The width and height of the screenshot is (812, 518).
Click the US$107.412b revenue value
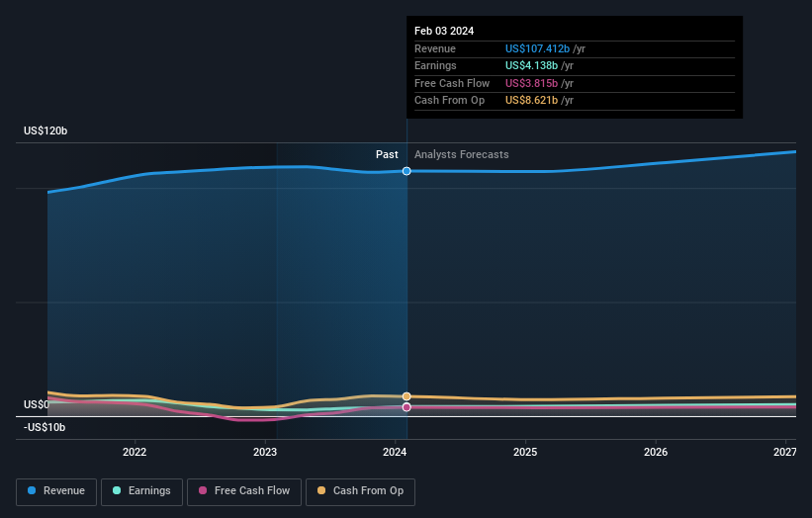(537, 48)
